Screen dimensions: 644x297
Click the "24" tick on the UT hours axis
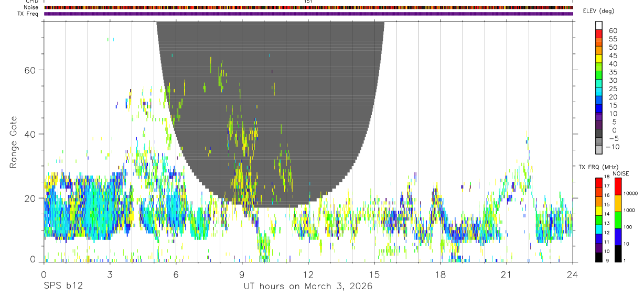pos(572,274)
